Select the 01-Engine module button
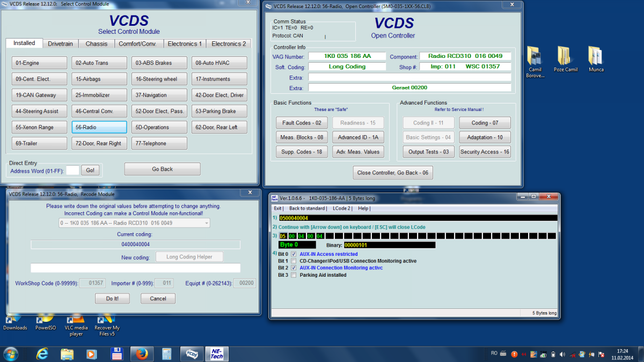The width and height of the screenshot is (644, 362). click(39, 63)
